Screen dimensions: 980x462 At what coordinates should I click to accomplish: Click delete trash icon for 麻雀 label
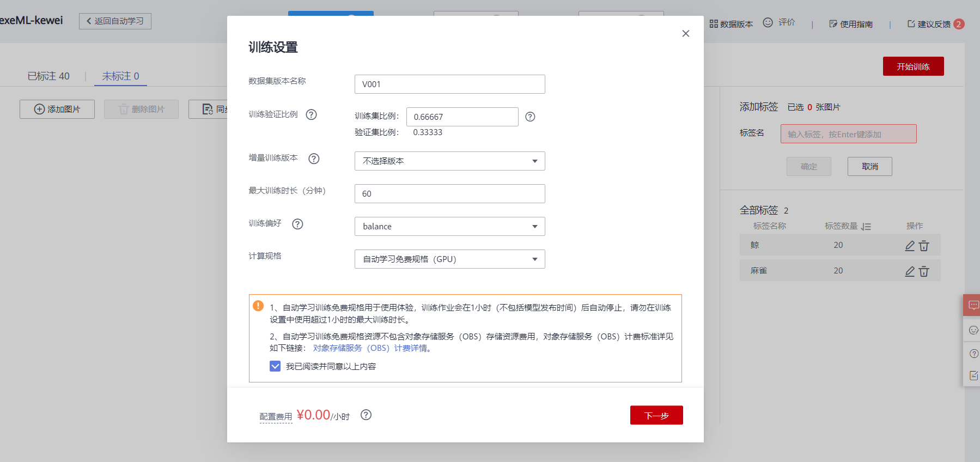tap(924, 271)
